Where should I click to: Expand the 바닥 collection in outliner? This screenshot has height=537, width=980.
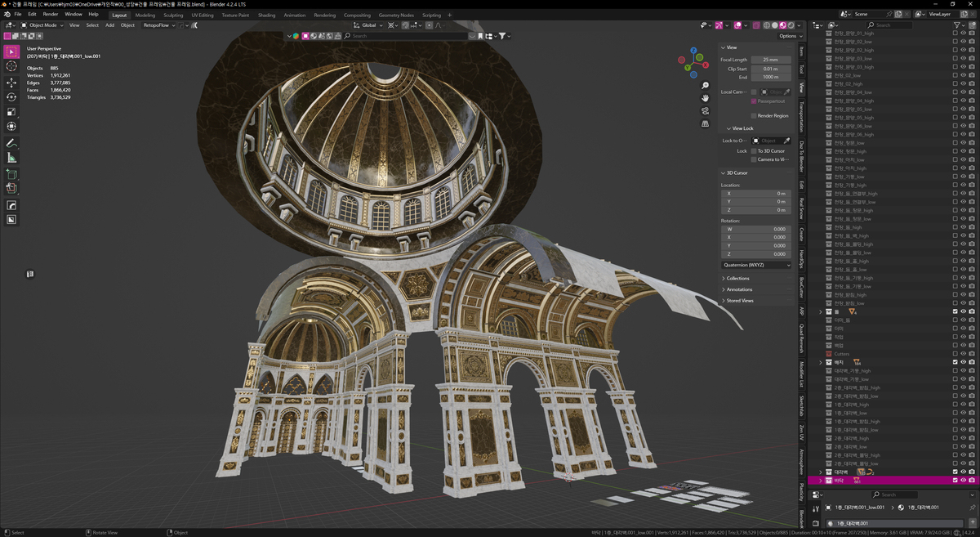point(820,481)
